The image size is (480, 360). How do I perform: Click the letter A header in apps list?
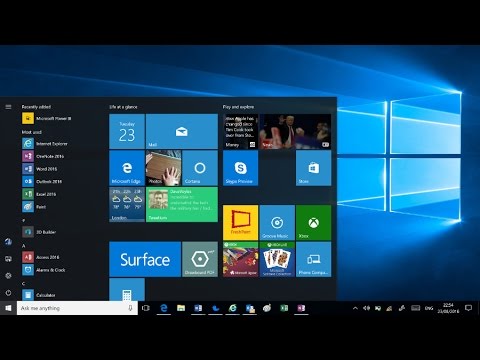24,246
